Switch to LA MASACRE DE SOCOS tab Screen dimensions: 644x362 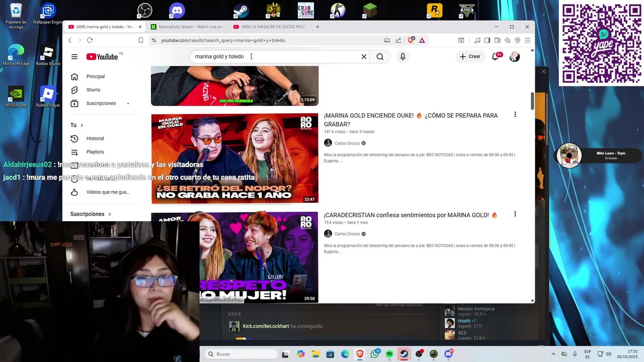click(x=270, y=27)
